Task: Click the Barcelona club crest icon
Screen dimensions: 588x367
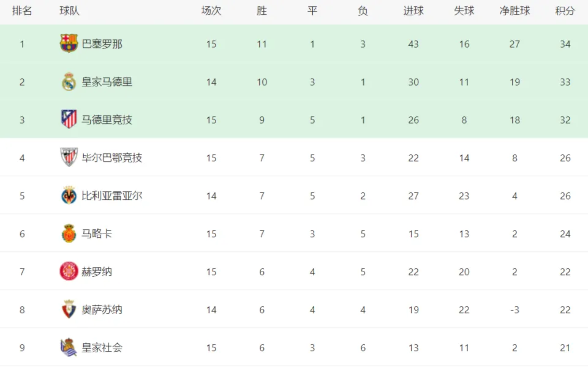Action: click(x=69, y=44)
